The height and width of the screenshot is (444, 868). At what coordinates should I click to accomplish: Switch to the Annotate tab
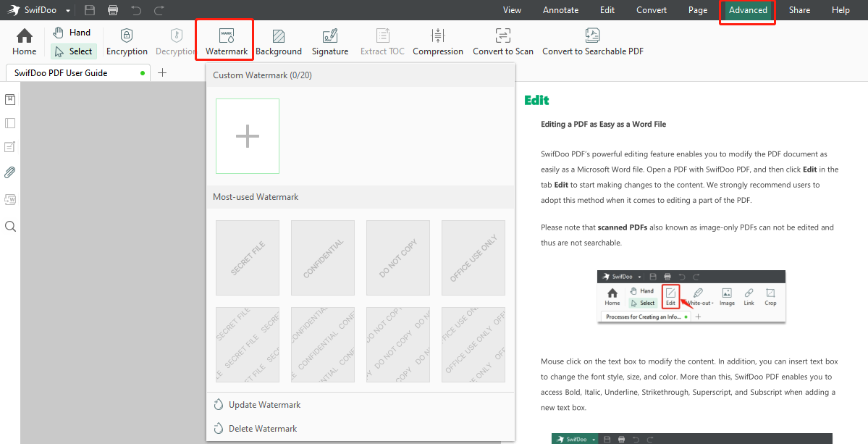561,10
